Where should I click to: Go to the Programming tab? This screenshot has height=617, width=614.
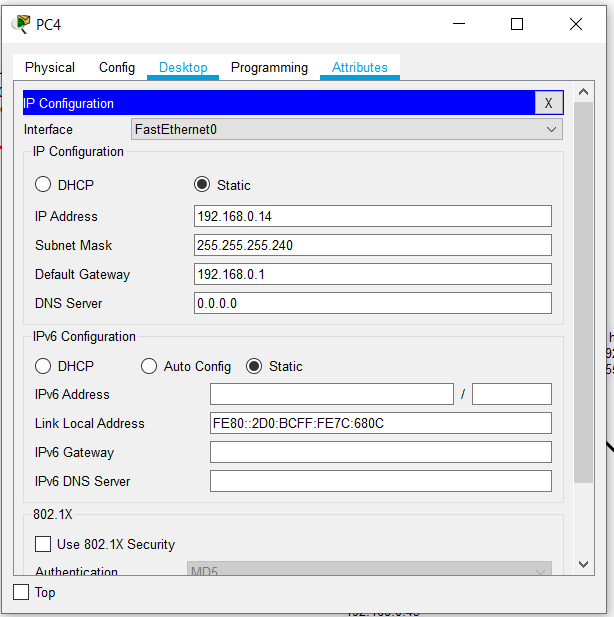269,67
